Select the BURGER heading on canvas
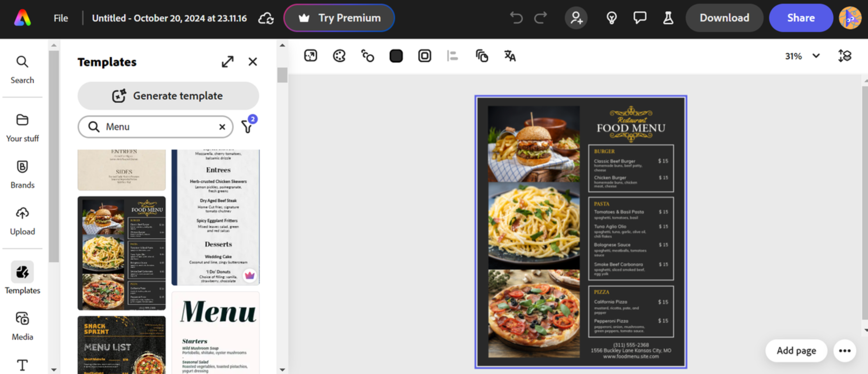The image size is (868, 374). 604,151
